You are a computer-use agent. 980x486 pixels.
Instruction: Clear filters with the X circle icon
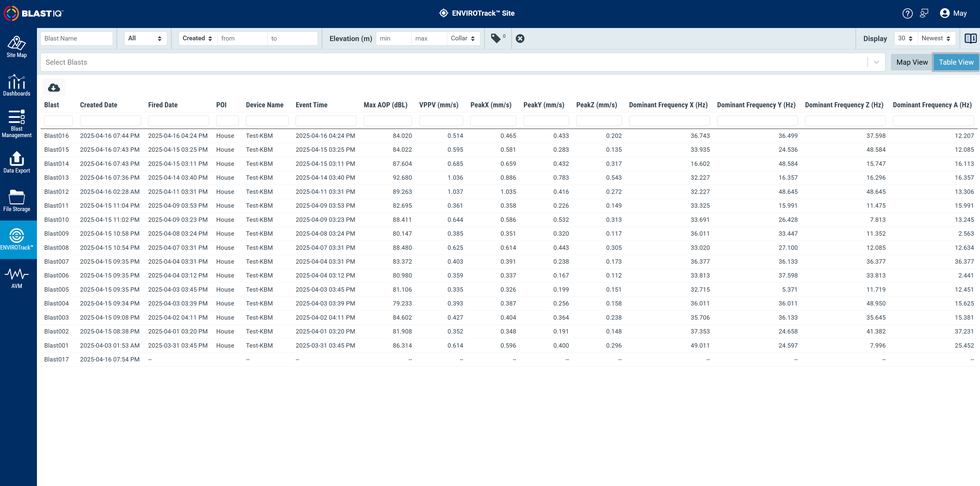[520, 39]
